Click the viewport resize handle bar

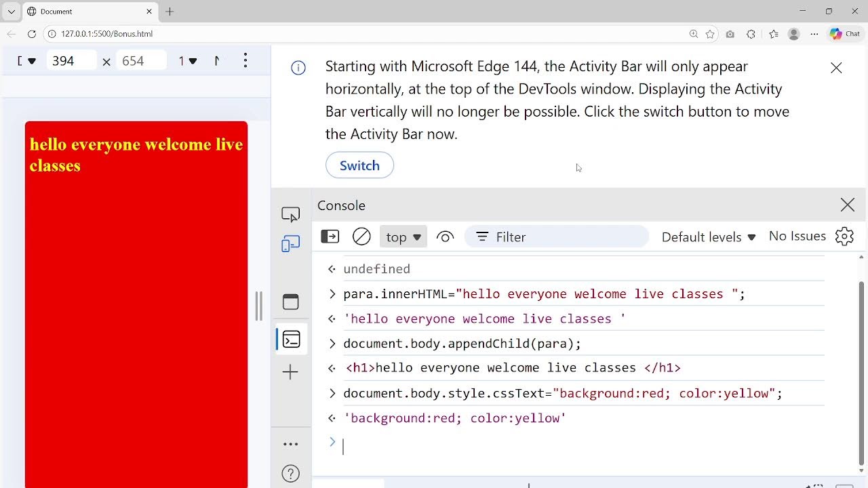(x=258, y=306)
